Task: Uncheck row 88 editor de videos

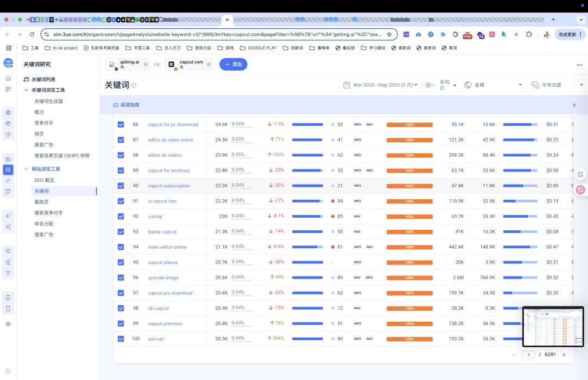Action: [121, 155]
